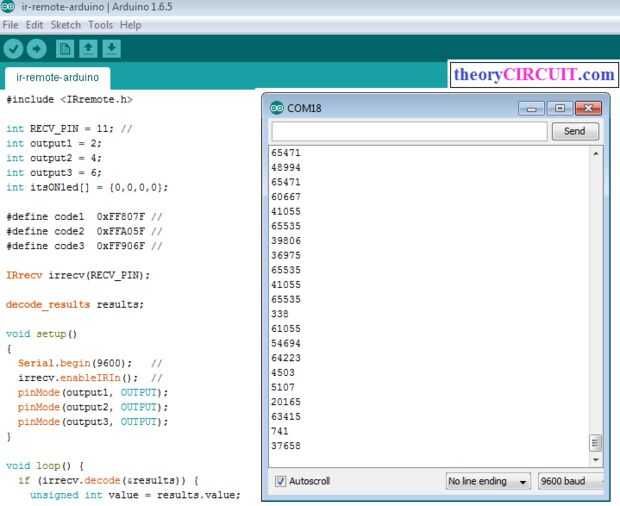Click the Upload arrow icon
The height and width of the screenshot is (506, 620).
click(37, 48)
